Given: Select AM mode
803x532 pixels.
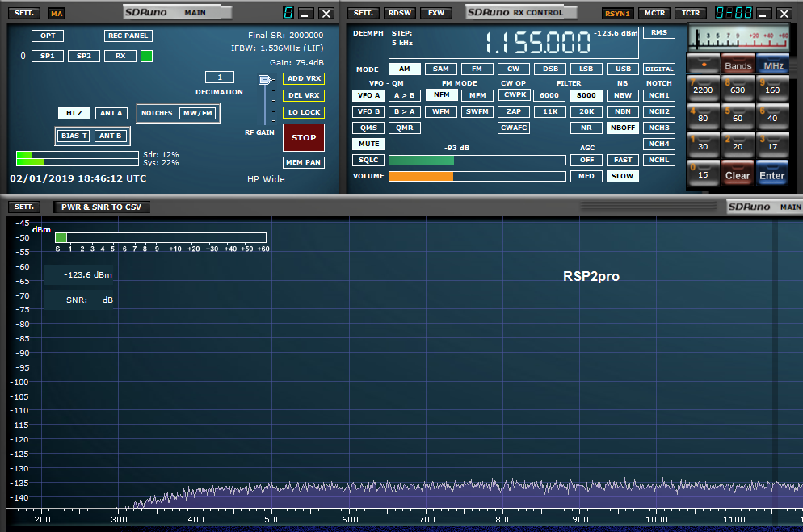Looking at the screenshot, I should click(x=405, y=69).
